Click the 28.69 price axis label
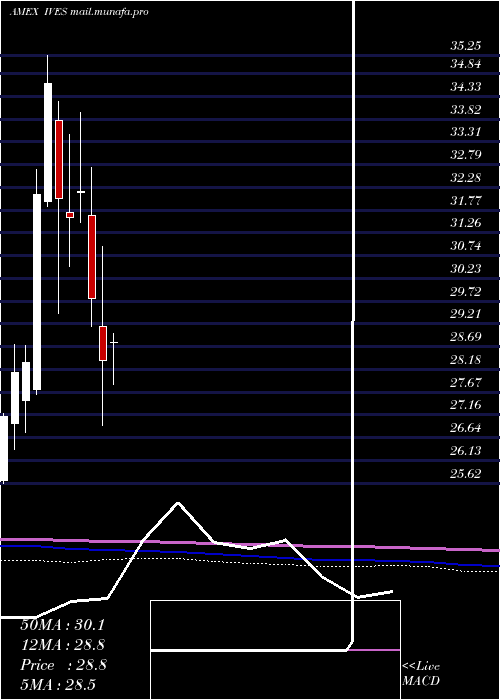The width and height of the screenshot is (500, 700). coord(466,337)
